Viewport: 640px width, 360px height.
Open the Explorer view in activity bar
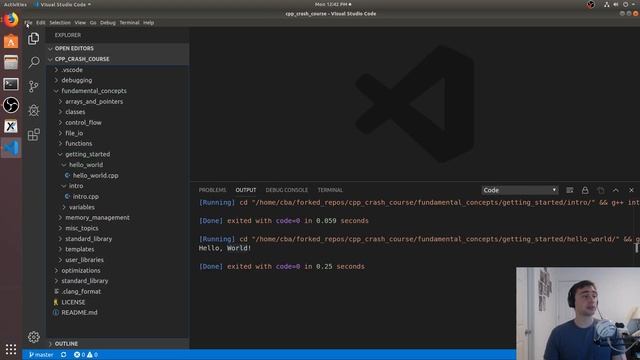(33, 38)
